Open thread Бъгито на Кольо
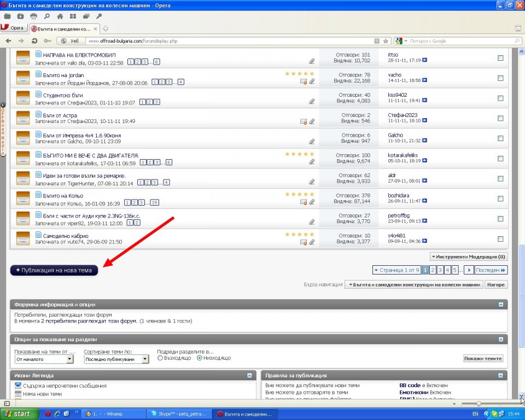The height and width of the screenshot is (420, 525). [63, 196]
